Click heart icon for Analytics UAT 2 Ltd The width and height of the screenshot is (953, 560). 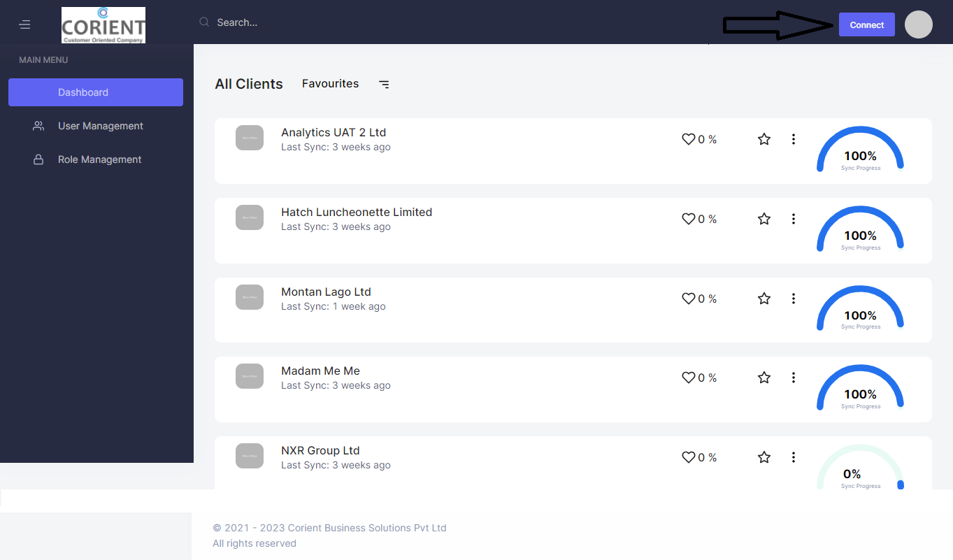(x=688, y=139)
